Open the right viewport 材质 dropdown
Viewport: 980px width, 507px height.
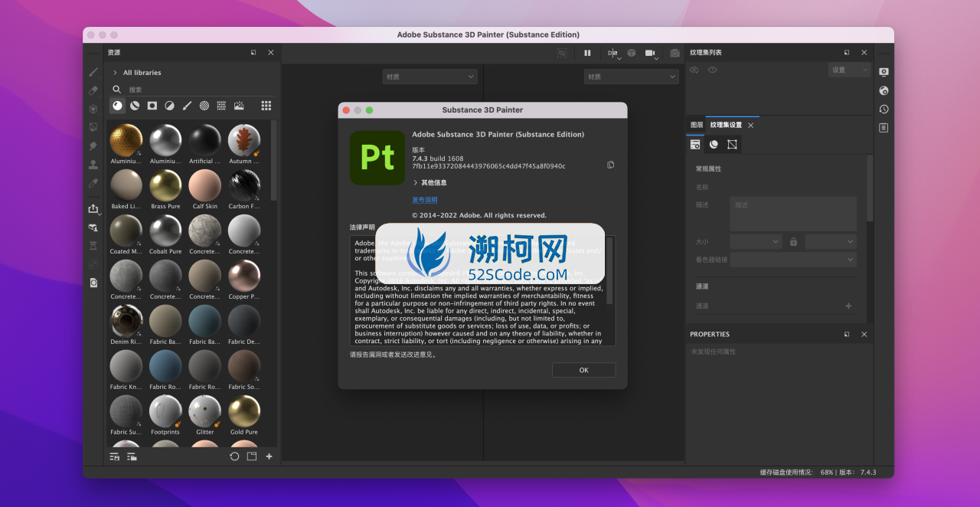coord(632,77)
